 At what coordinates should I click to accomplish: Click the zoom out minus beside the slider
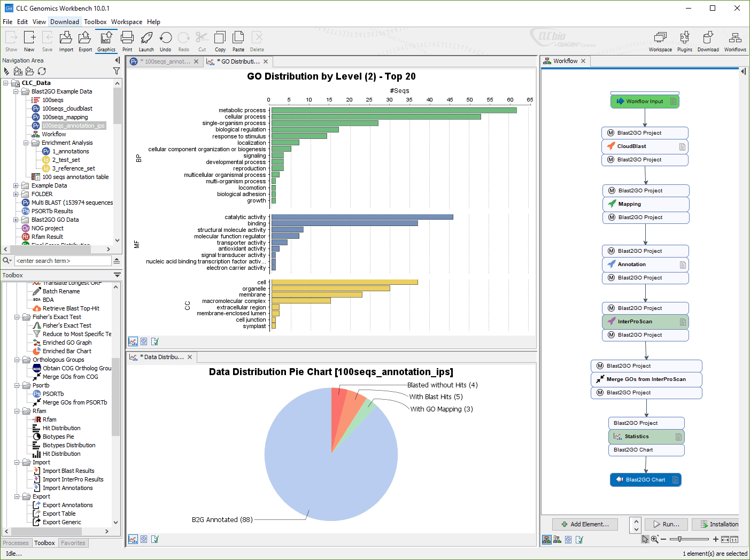click(663, 539)
